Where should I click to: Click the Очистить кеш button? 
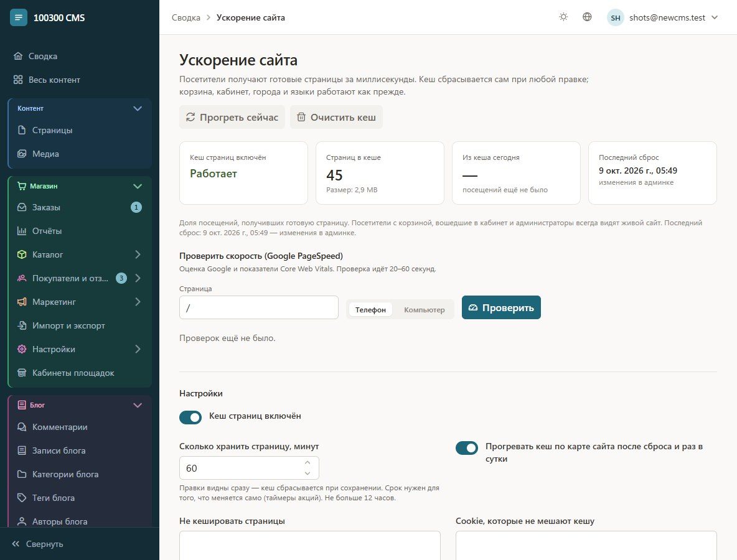tap(336, 117)
